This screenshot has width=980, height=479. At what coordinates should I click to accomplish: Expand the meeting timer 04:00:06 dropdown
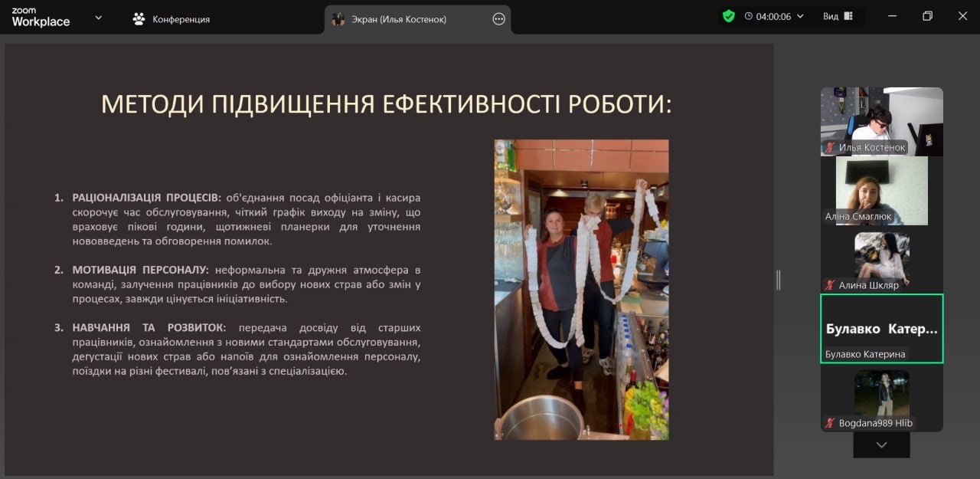coord(801,16)
